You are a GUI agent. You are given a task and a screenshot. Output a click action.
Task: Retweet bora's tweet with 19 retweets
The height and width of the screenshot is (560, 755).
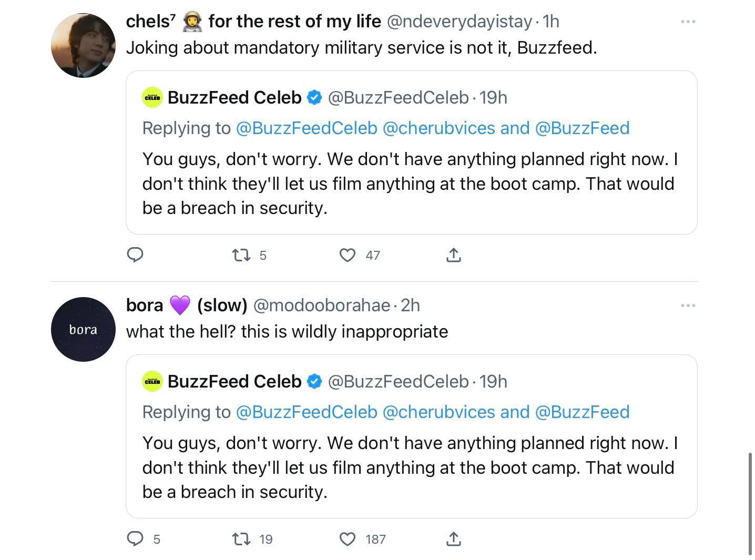tap(241, 539)
